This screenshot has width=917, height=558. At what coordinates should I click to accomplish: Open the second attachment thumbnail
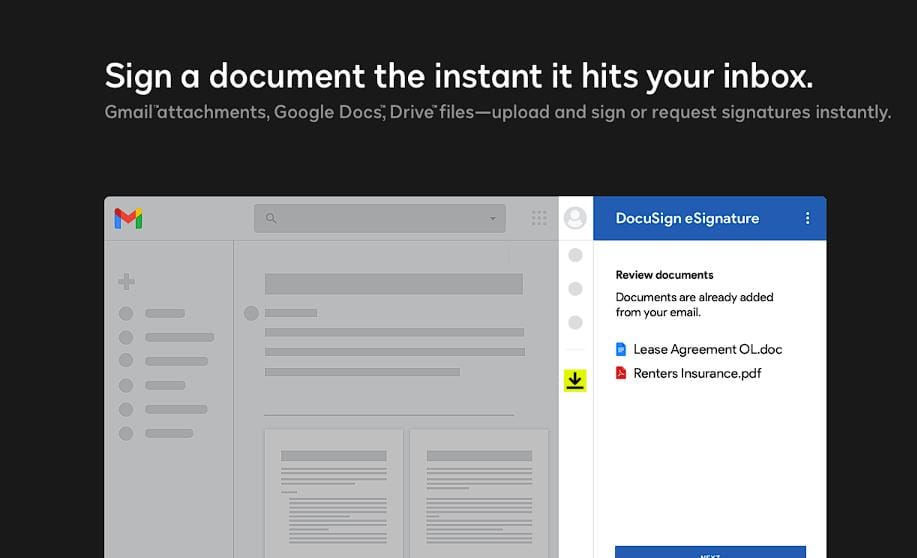[x=479, y=494]
